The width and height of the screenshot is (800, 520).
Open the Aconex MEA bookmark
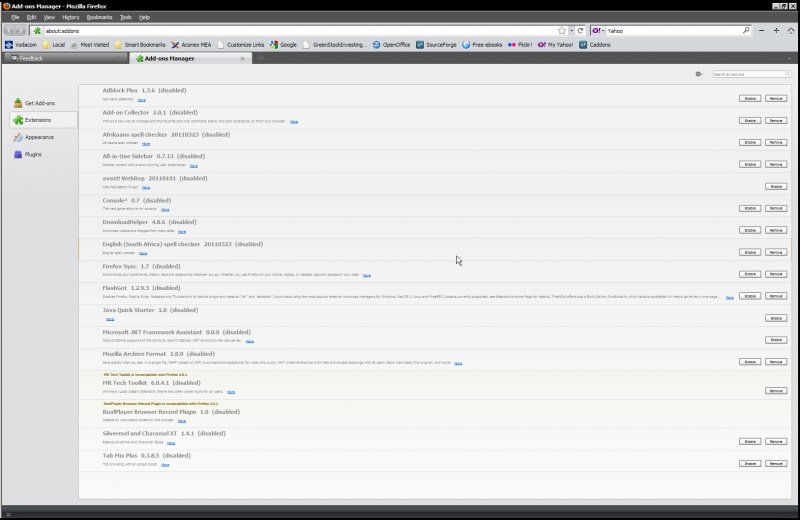click(191, 45)
